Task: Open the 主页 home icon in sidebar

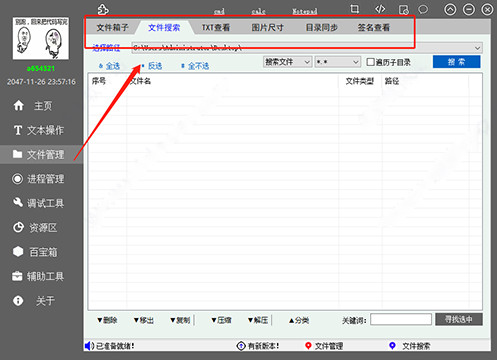Action: (x=19, y=106)
